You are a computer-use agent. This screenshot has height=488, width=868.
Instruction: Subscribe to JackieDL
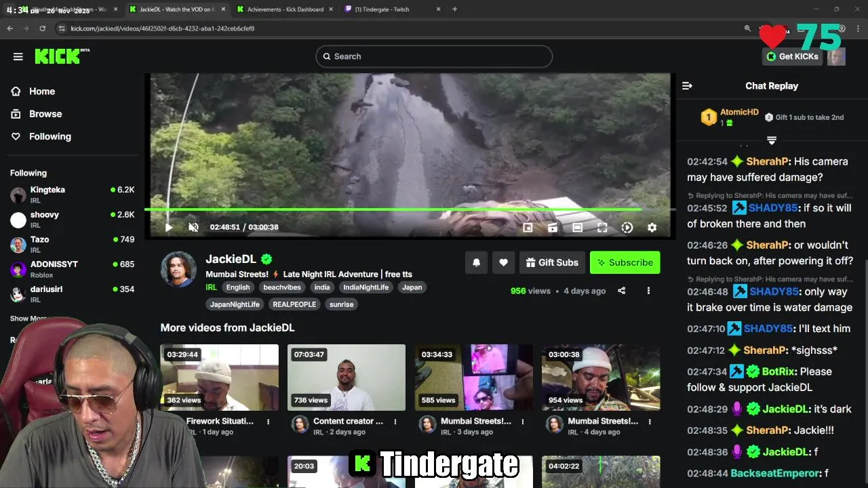coord(625,262)
